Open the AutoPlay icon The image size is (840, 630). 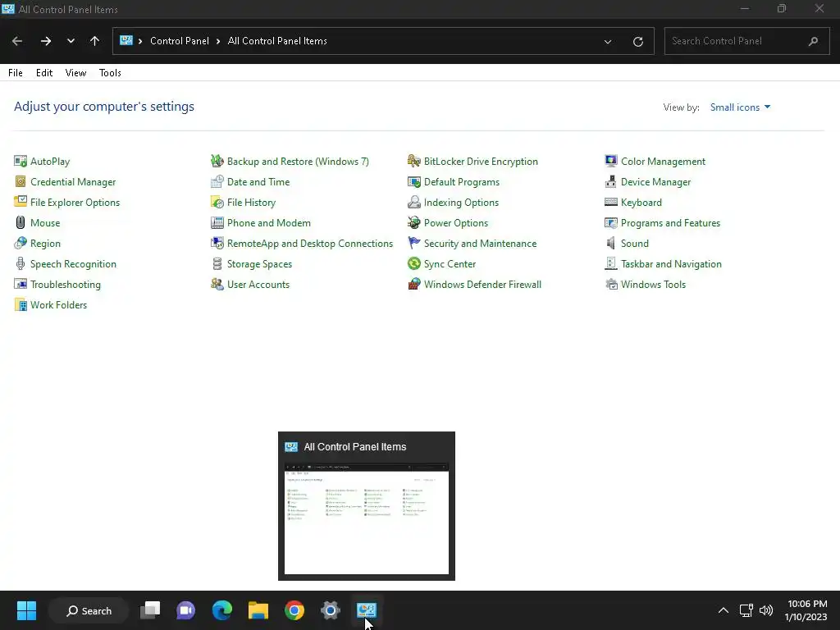pyautogui.click(x=21, y=162)
